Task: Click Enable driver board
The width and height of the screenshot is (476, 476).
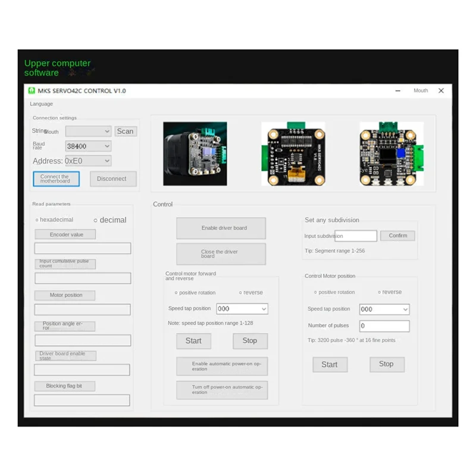Action: click(x=221, y=228)
